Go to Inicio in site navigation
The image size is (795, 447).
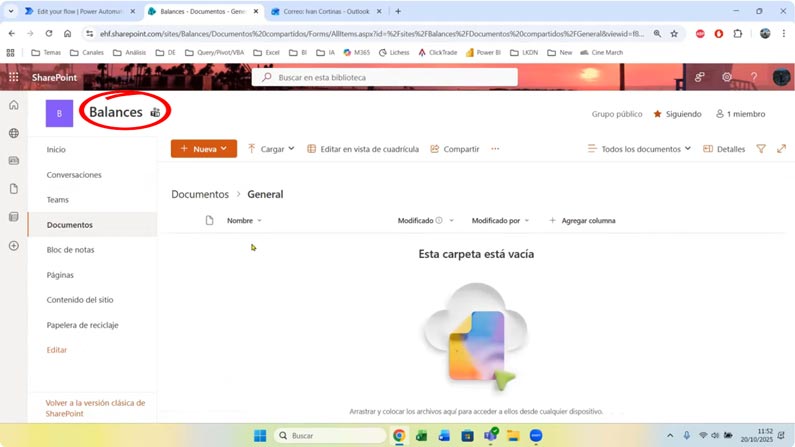(56, 150)
